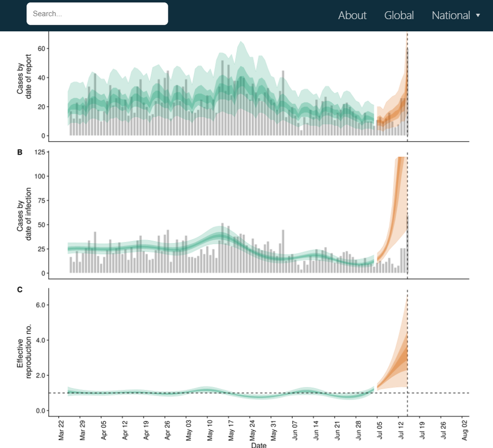
Task: Click the 'Jun 07' date tick label
Action: [294, 430]
